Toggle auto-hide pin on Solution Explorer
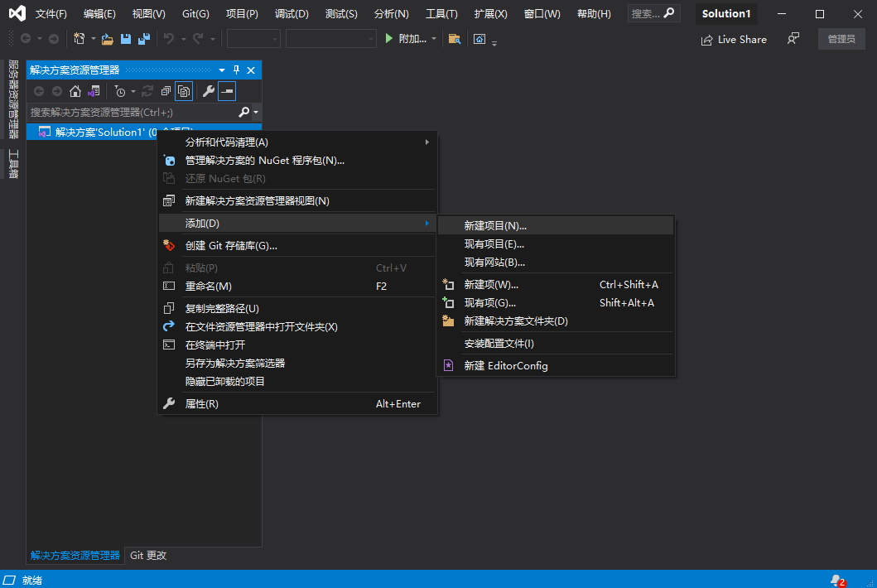This screenshot has width=877, height=588. [x=236, y=70]
